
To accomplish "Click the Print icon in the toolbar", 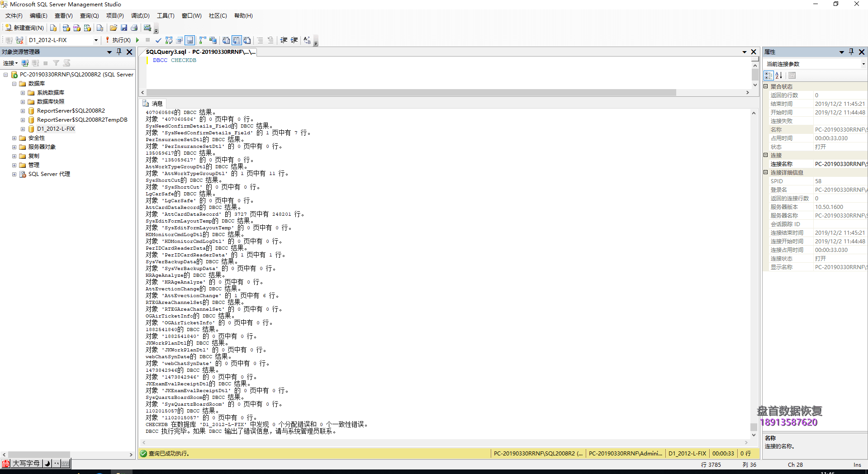I will coord(134,28).
